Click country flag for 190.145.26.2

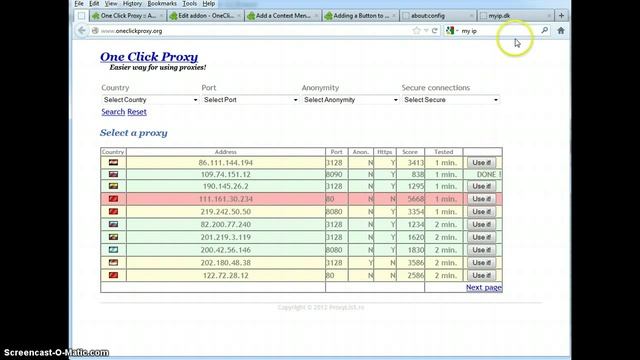(x=113, y=186)
